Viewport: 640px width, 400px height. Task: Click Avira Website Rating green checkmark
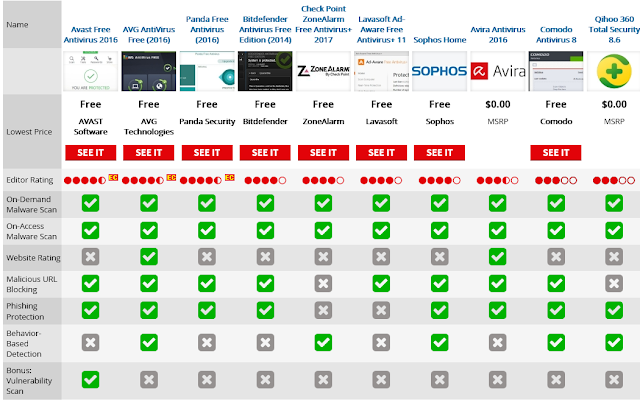(498, 257)
